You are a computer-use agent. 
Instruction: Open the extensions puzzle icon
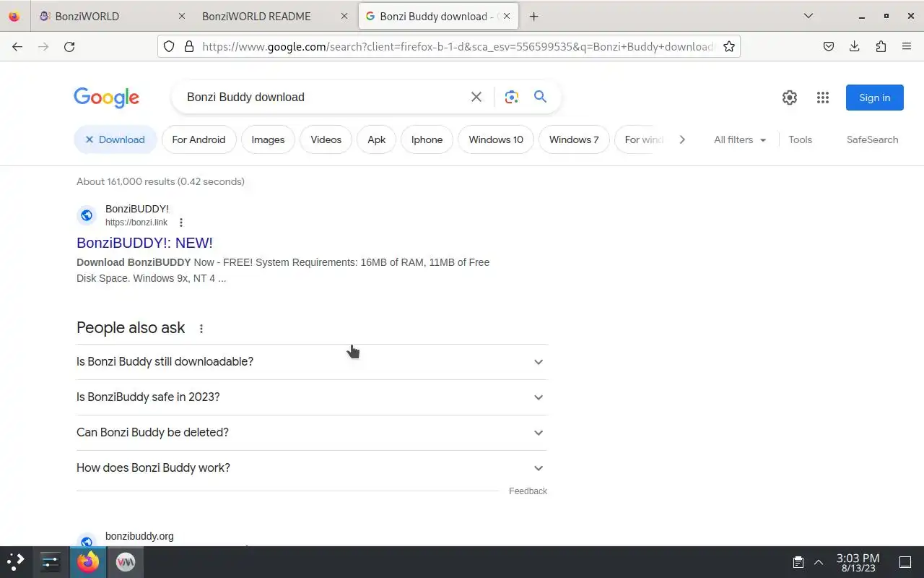pos(881,46)
